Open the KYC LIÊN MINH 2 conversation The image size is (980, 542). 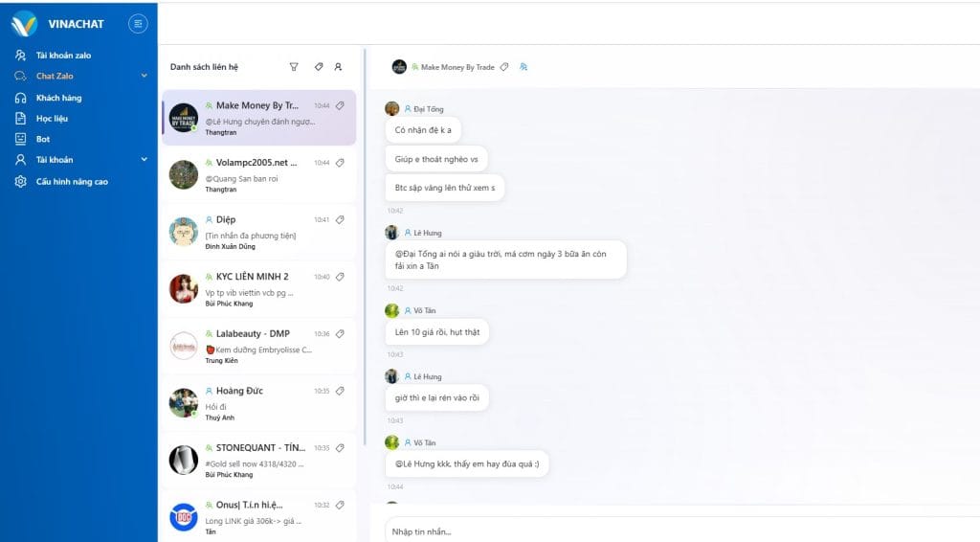[258, 288]
